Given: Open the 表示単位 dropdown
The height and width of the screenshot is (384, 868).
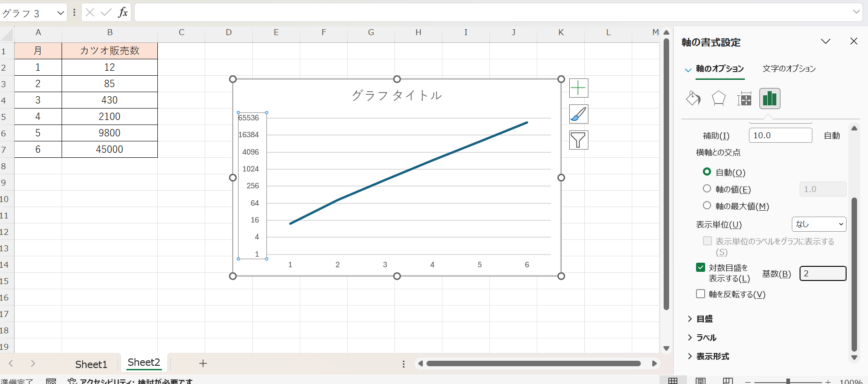Looking at the screenshot, I should 819,224.
